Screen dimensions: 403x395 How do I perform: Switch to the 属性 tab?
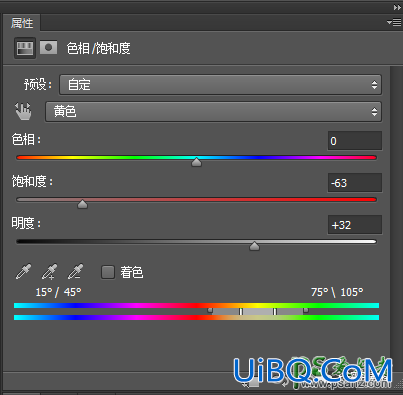[x=22, y=23]
